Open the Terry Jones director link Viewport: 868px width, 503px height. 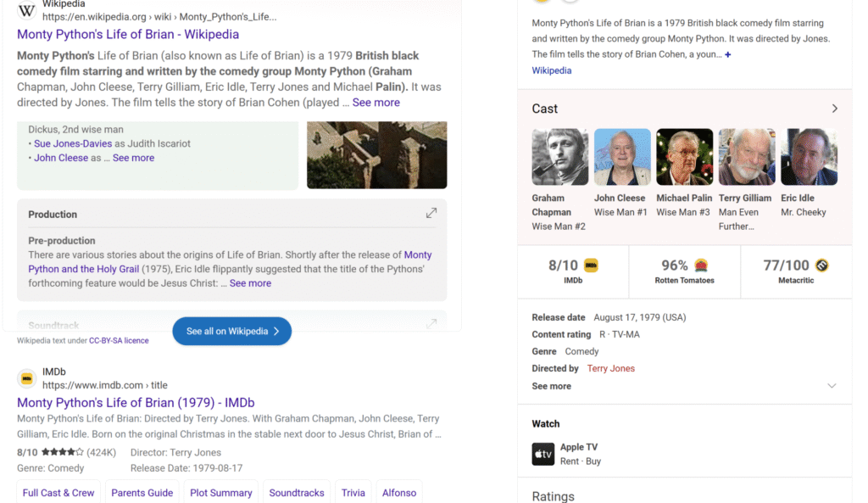pyautogui.click(x=610, y=369)
